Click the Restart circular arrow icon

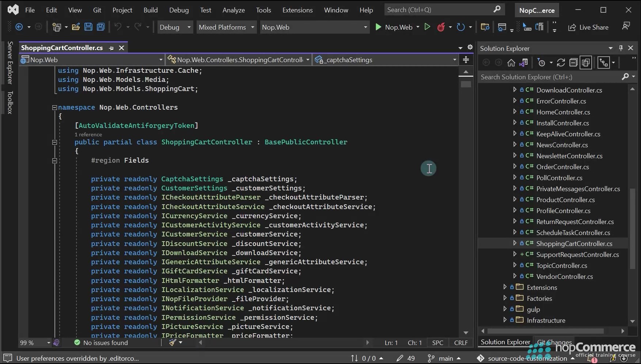point(460,27)
